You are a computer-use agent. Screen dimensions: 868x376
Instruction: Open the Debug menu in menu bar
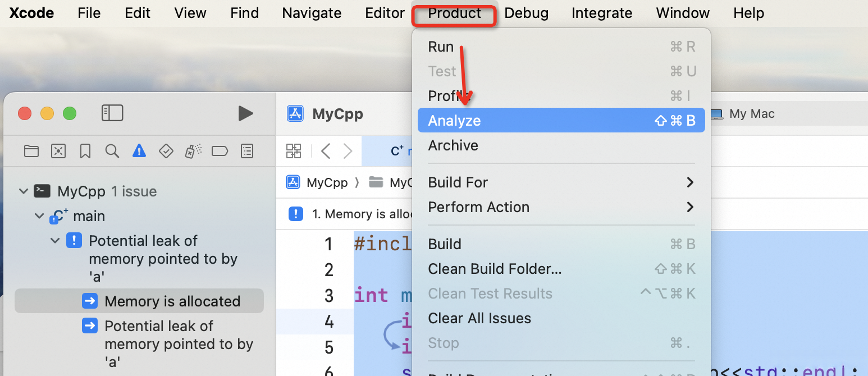click(526, 13)
